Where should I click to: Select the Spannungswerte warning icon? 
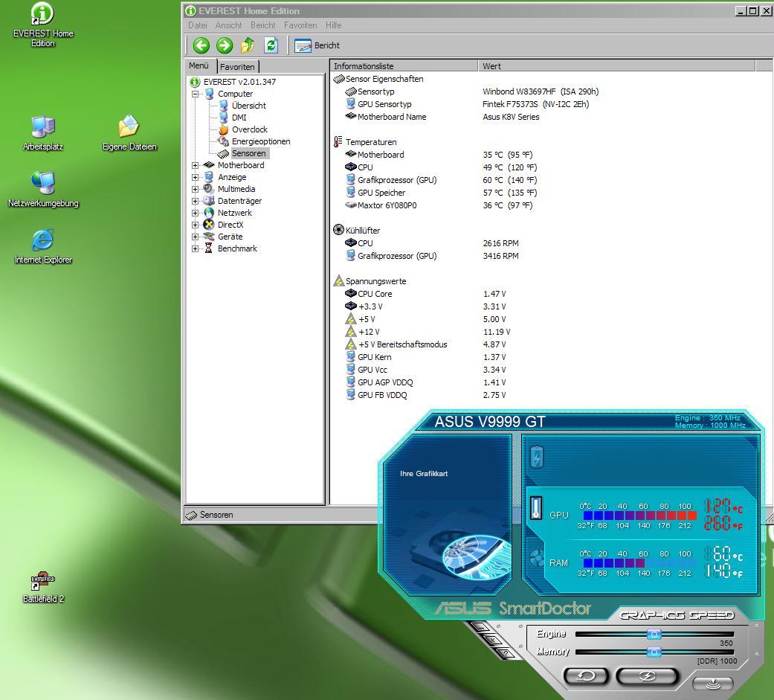point(338,281)
